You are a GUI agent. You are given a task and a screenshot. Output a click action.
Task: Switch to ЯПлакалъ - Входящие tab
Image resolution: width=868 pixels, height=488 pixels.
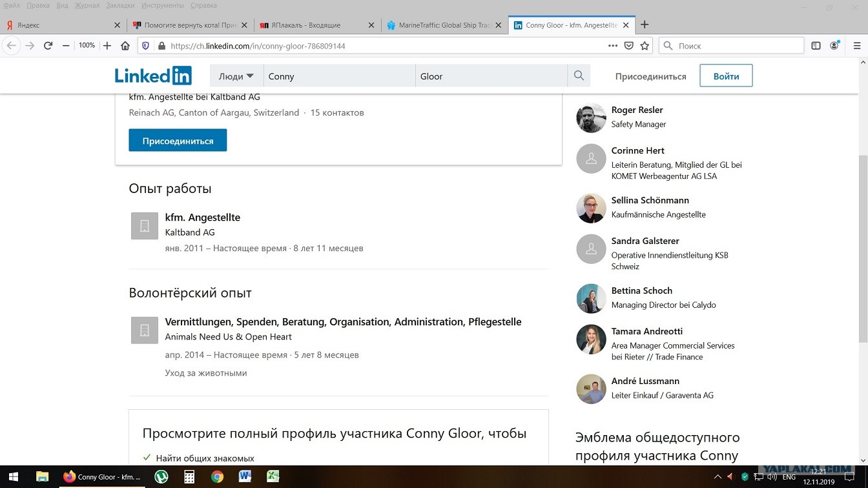pos(316,25)
